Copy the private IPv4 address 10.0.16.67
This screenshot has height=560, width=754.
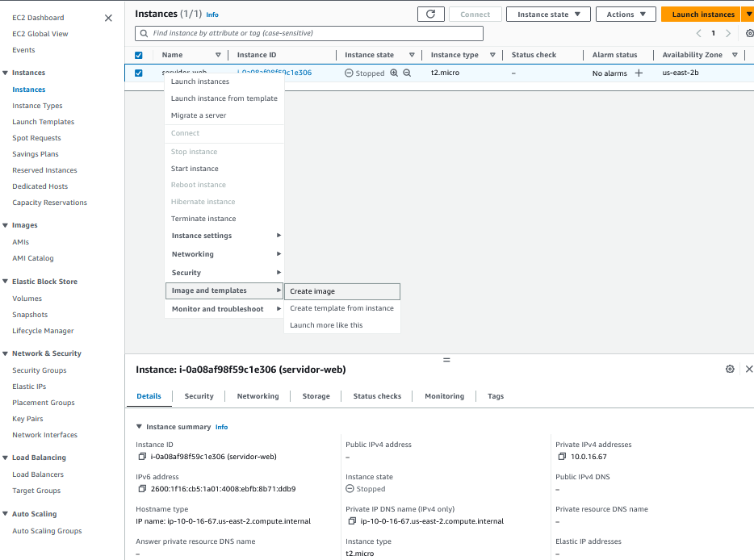[x=562, y=457]
